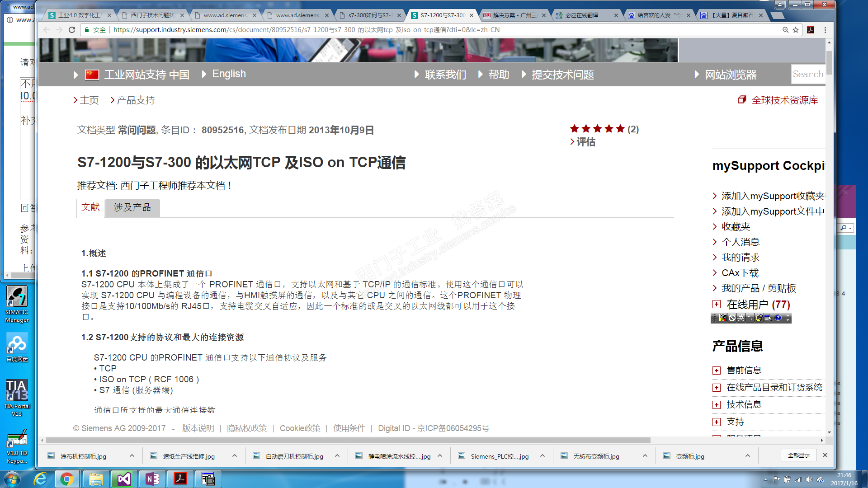Viewport: 868px width, 488px height.
Task: Click the browser reload page icon
Action: (x=71, y=30)
